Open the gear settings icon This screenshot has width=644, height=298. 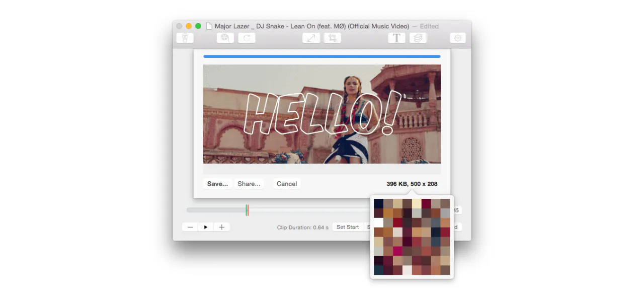click(x=457, y=38)
